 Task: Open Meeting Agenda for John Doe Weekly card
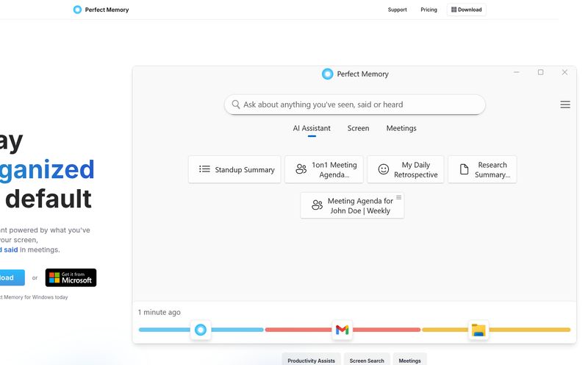pos(352,205)
